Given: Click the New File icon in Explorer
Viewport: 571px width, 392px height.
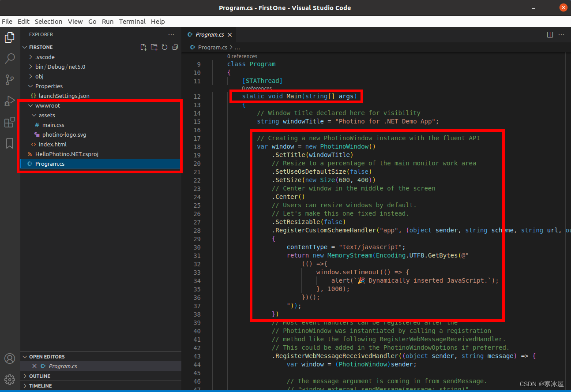Looking at the screenshot, I should [x=143, y=47].
